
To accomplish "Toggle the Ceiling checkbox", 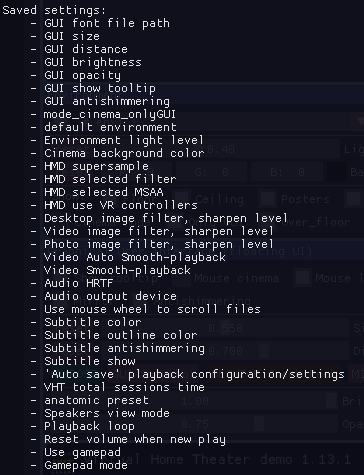I will click(x=182, y=199).
